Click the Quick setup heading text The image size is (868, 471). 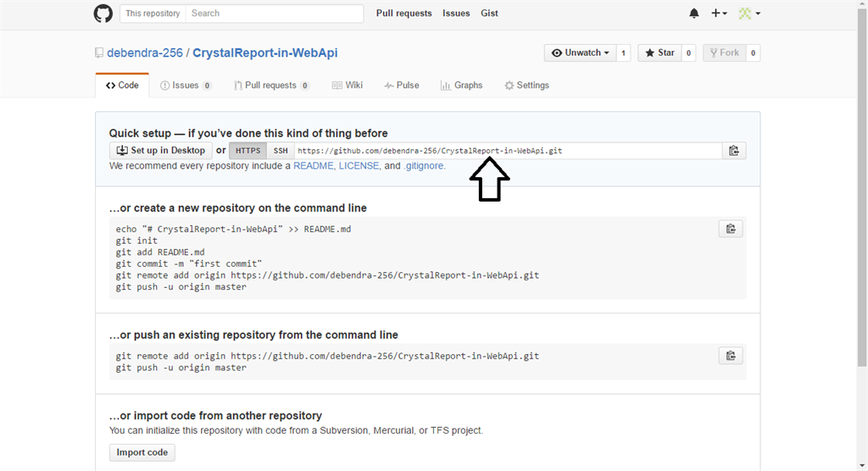(248, 133)
